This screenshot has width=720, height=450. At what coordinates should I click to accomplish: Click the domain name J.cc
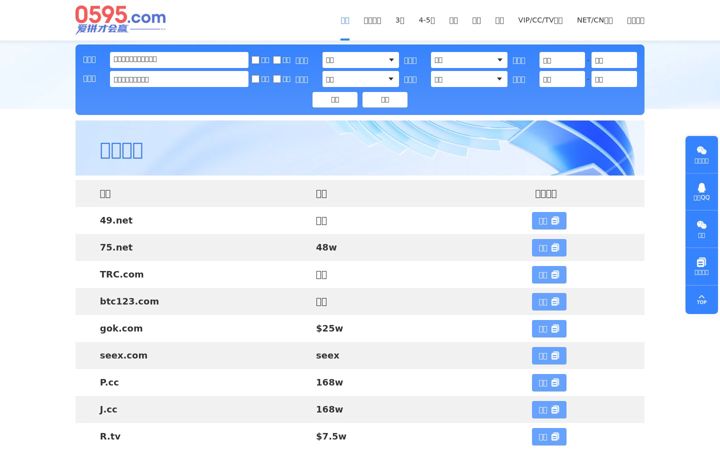tap(108, 410)
